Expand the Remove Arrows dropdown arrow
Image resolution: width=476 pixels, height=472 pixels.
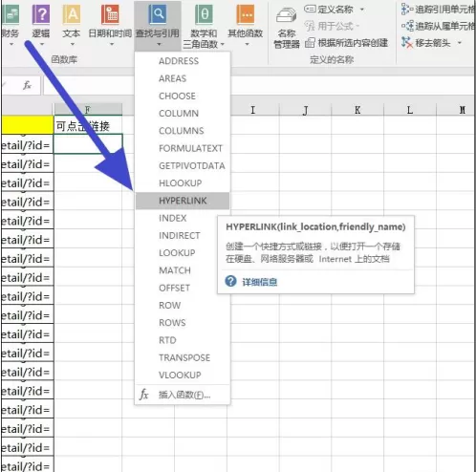pos(460,42)
